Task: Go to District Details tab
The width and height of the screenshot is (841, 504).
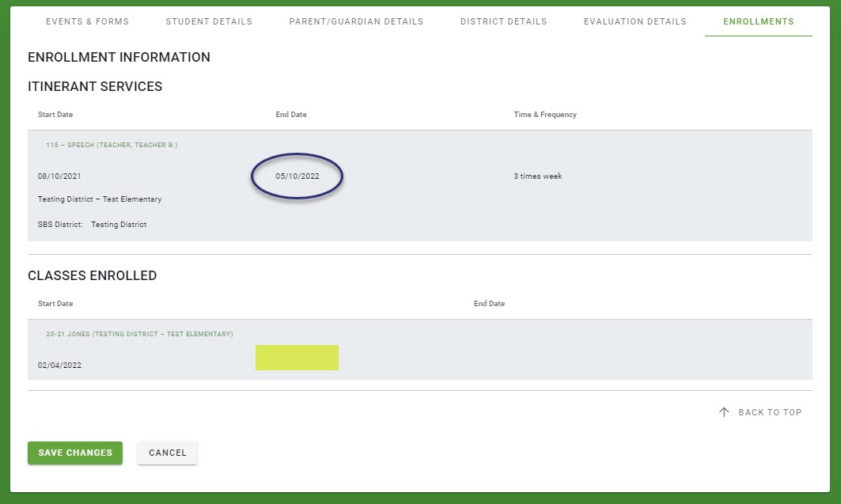Action: tap(504, 21)
